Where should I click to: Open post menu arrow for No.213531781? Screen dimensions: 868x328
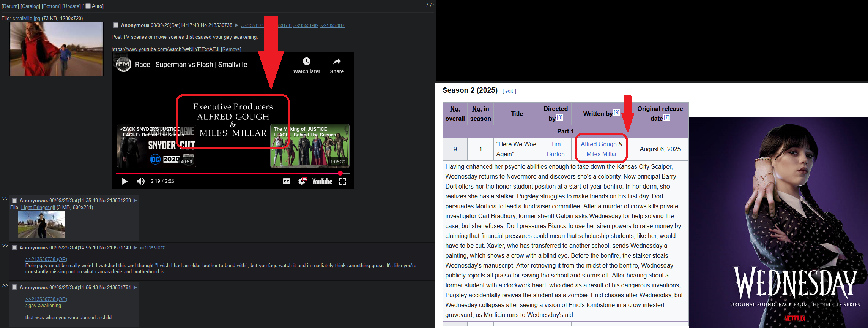[135, 288]
